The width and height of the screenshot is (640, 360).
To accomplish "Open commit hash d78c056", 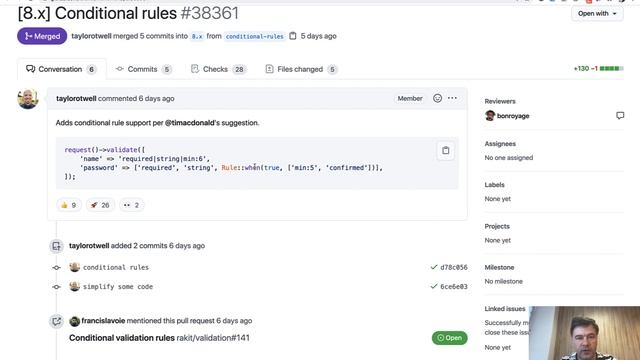I will [454, 267].
